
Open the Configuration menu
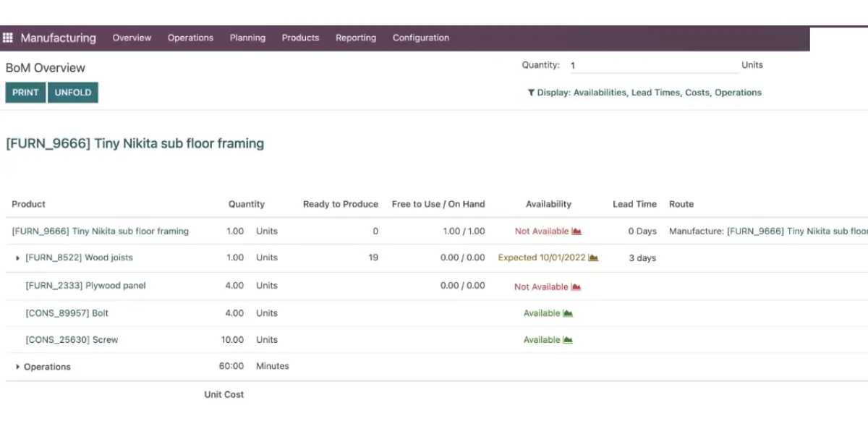421,38
